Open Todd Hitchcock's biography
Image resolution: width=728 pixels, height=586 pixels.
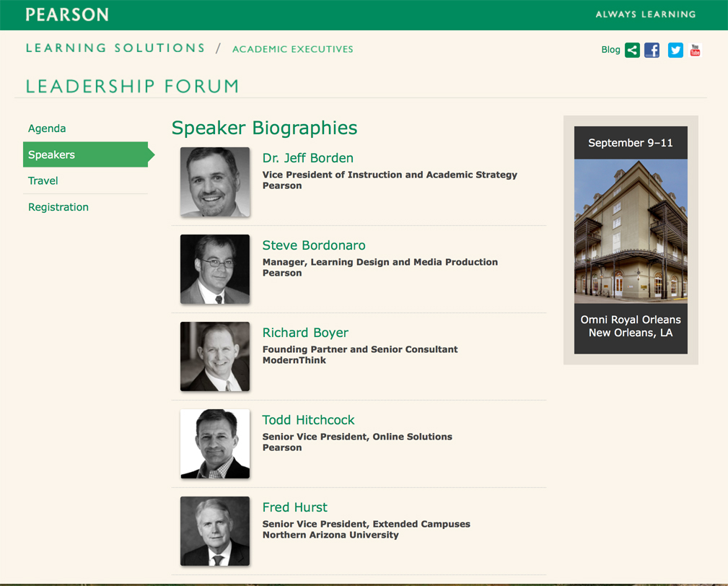tap(308, 420)
